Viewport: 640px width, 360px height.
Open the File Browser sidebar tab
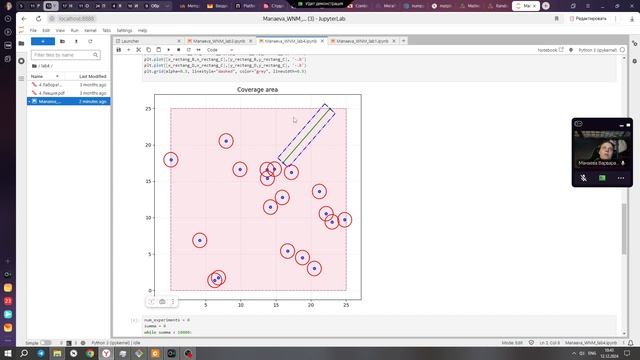pos(21,43)
